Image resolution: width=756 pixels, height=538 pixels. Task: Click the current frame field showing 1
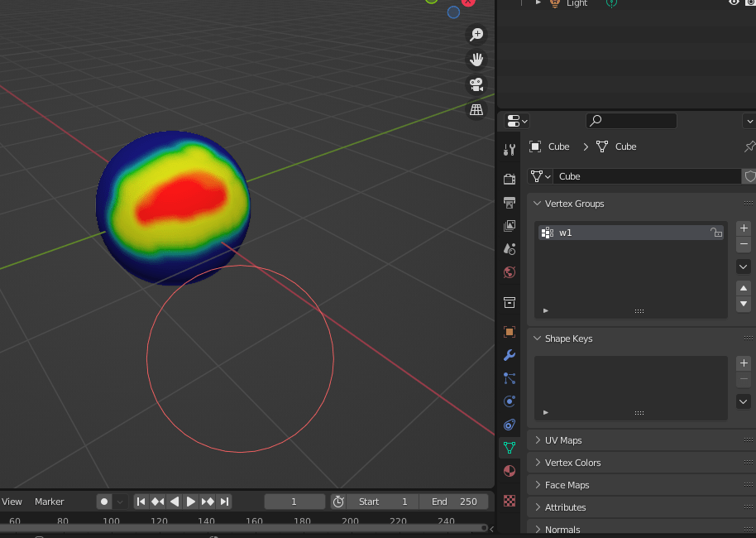pyautogui.click(x=294, y=501)
